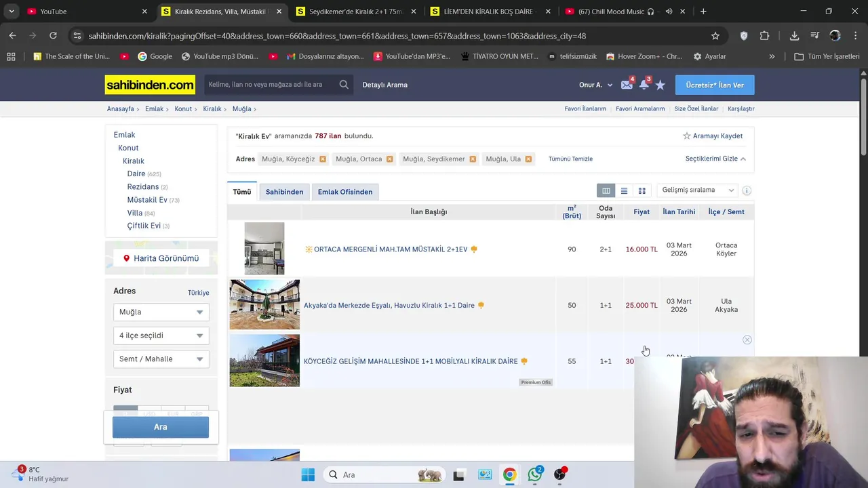
Task: Open Chrome from the taskbar
Action: tap(509, 474)
